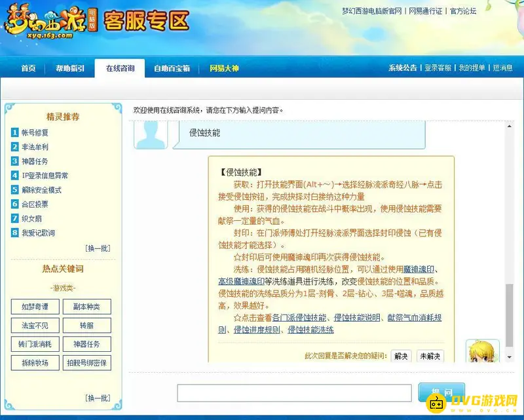Select the 在线咨询 tab
The width and height of the screenshot is (524, 420).
click(x=120, y=68)
